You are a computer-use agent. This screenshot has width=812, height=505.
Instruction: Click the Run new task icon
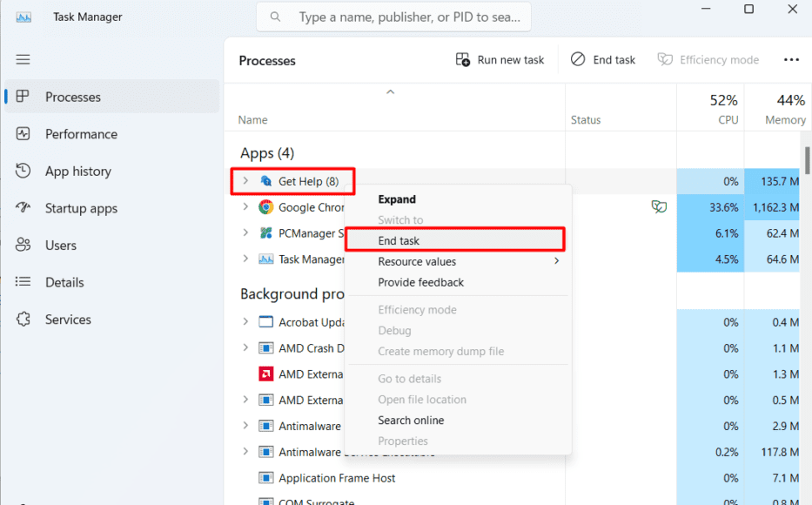tap(462, 59)
